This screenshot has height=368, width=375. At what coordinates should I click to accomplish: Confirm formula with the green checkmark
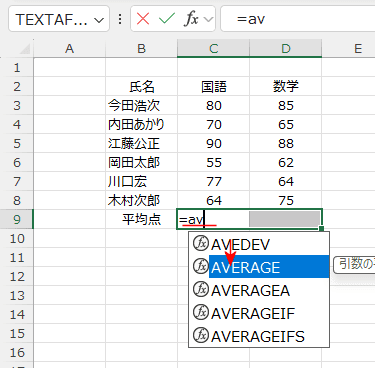click(x=167, y=19)
